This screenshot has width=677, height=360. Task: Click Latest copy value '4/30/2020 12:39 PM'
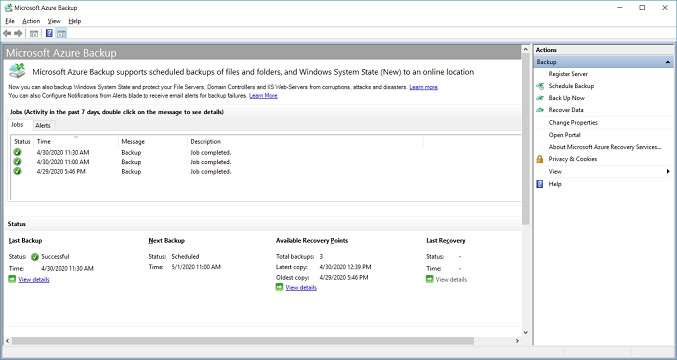coord(345,267)
